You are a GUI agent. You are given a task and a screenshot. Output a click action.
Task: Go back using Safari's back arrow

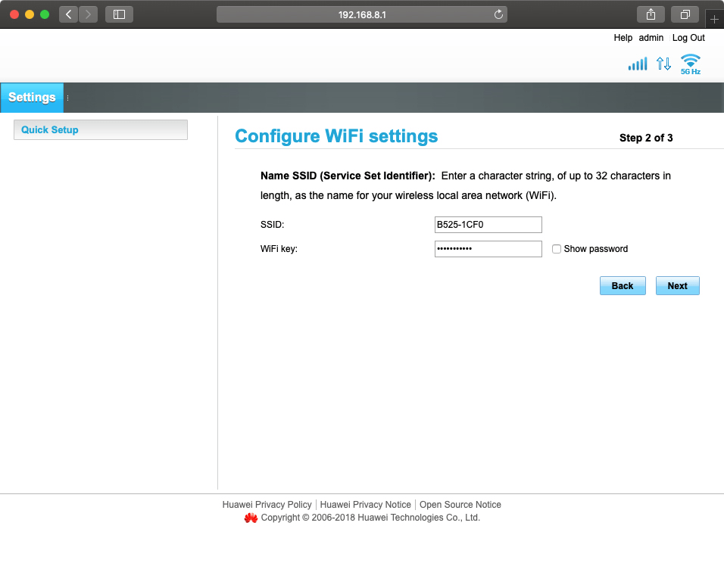pyautogui.click(x=68, y=14)
